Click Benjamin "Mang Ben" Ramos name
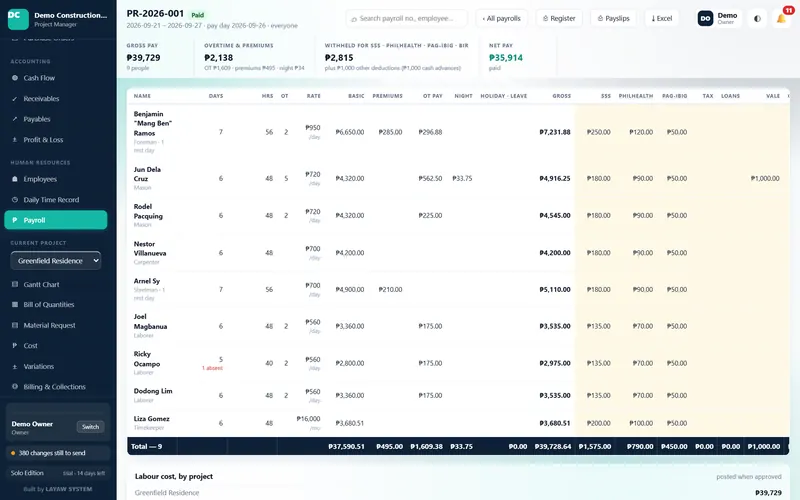This screenshot has height=500, width=800. (x=153, y=123)
